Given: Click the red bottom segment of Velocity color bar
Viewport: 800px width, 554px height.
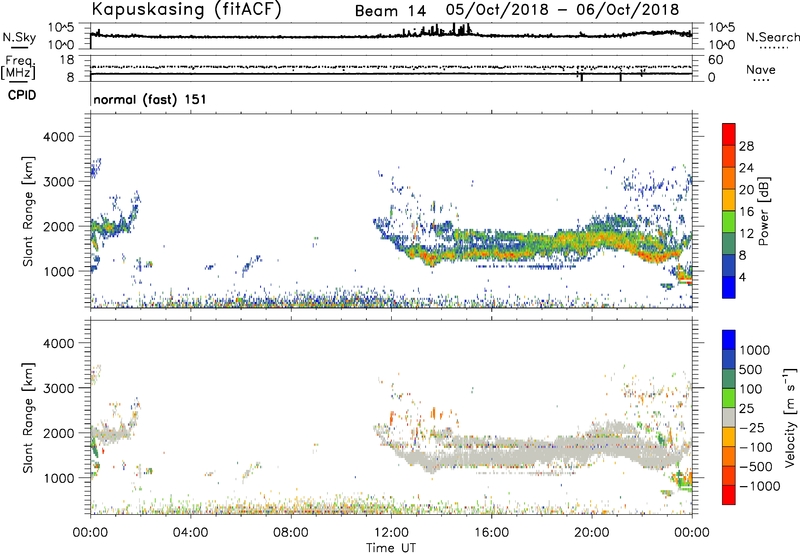Looking at the screenshot, I should click(729, 495).
